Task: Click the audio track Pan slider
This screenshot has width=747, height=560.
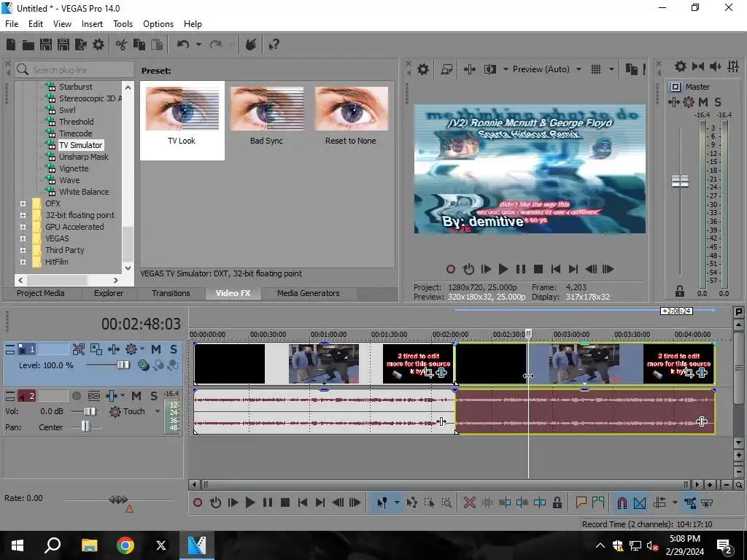Action: coord(86,427)
